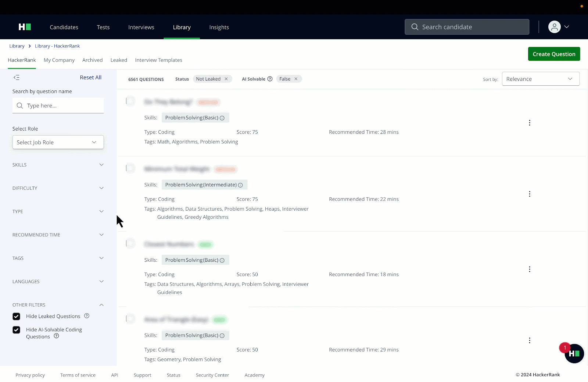This screenshot has width=588, height=382.
Task: Click the Create Question button
Action: pos(554,54)
